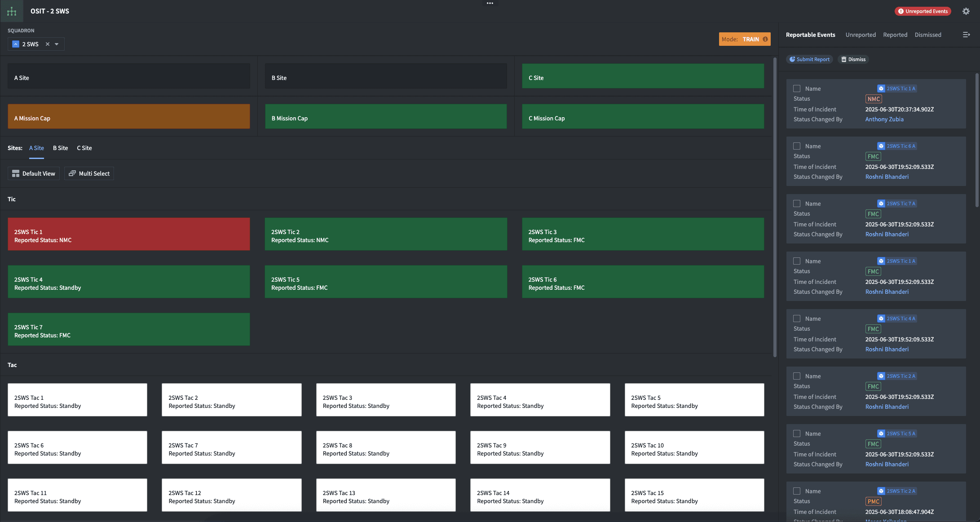The image size is (980, 522).
Task: Click the three-dot menu at top center
Action: tap(490, 3)
